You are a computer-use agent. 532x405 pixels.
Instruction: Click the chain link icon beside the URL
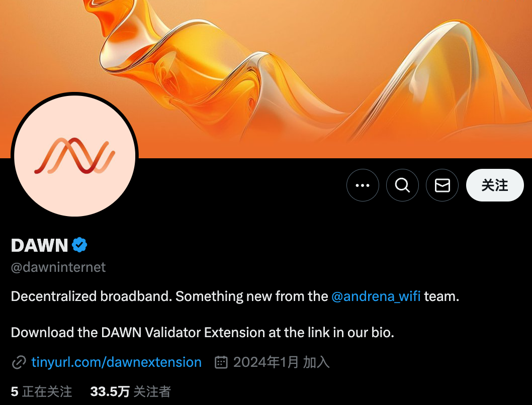coord(19,362)
